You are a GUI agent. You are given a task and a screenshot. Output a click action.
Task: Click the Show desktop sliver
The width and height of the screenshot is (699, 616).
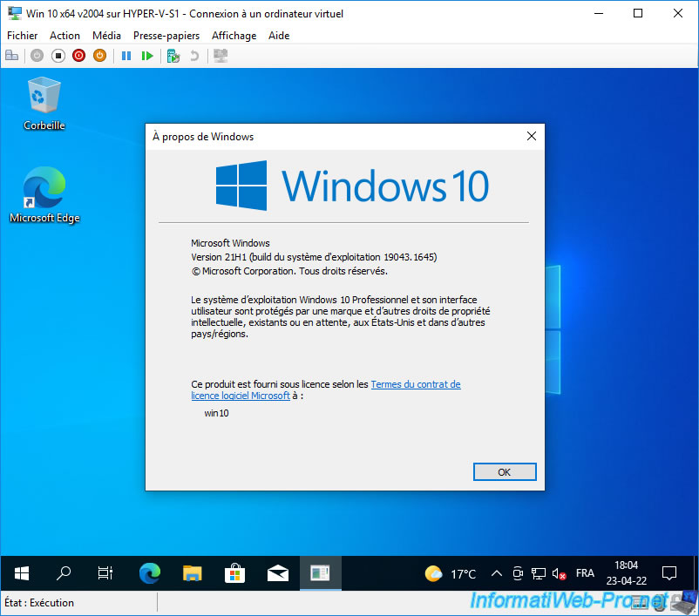696,573
